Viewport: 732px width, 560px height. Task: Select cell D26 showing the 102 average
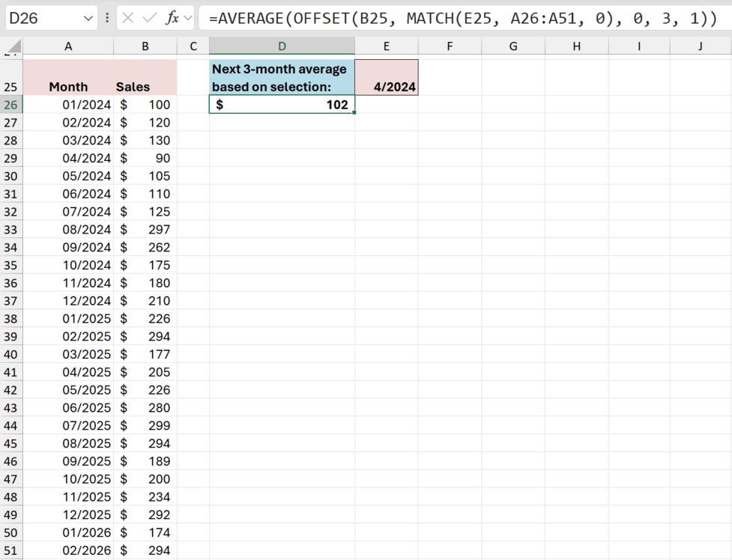coord(281,105)
